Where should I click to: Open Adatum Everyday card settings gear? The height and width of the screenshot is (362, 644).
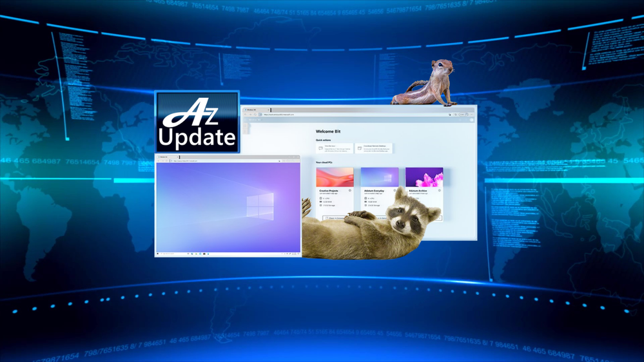tap(395, 191)
